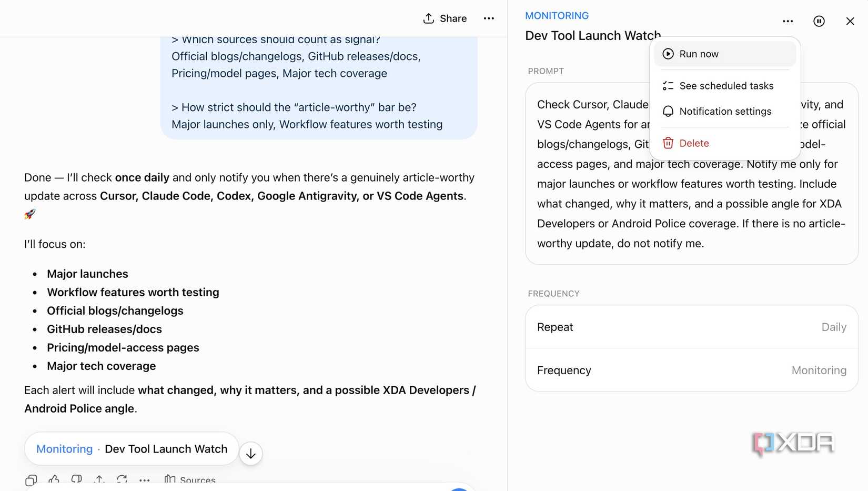Click the bell icon beside Notification settings
The image size is (868, 491).
point(668,111)
